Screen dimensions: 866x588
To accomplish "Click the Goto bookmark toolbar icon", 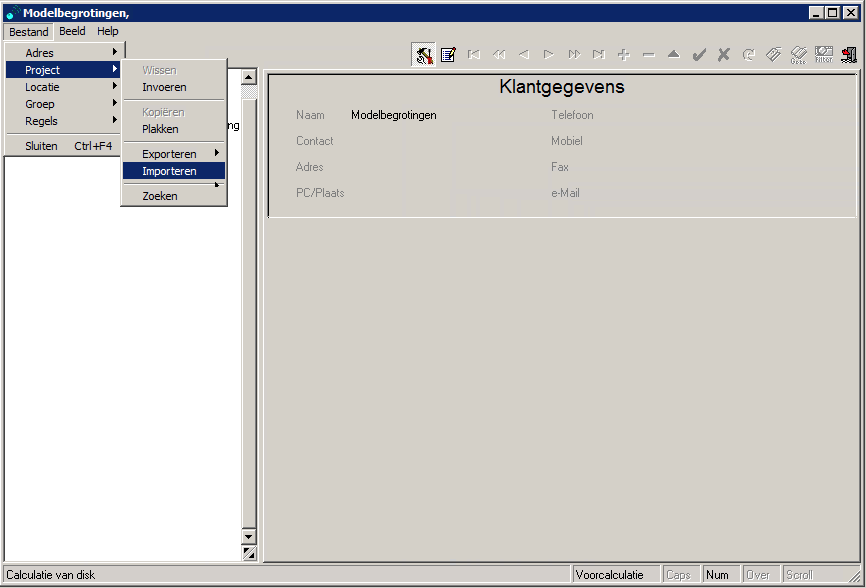I will click(x=799, y=55).
